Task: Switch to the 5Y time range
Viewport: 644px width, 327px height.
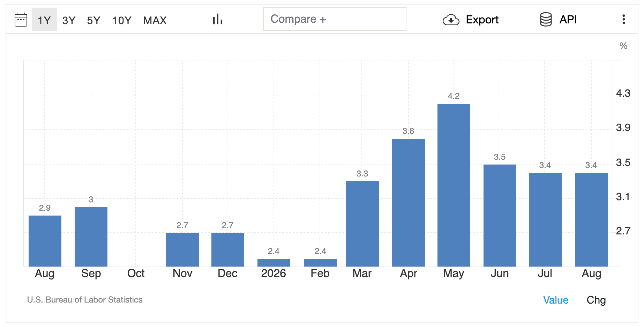Action: [93, 20]
